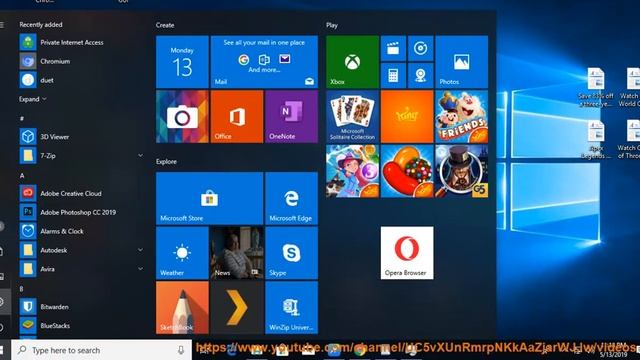Screen dimensions: 640x360
Task: Click the Create group header
Action: coord(165,25)
